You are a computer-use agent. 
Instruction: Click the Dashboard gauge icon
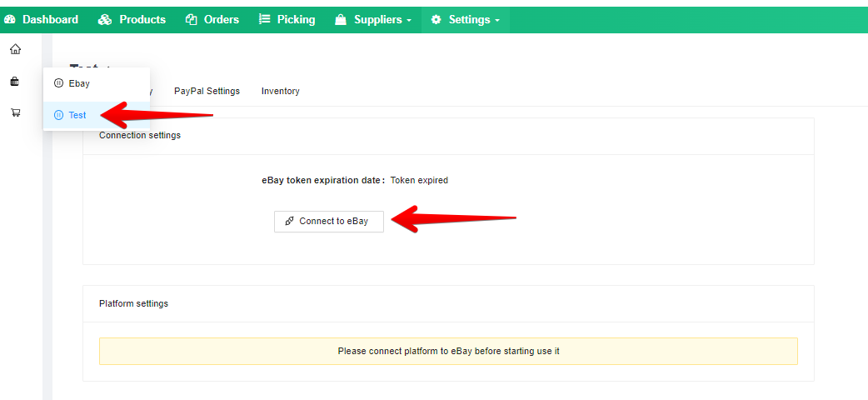tap(9, 19)
